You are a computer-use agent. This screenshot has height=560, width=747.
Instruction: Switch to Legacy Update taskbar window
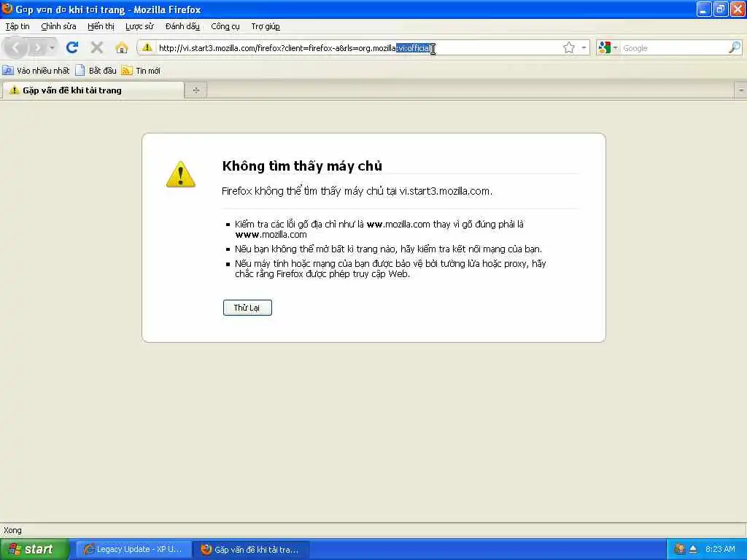click(134, 549)
